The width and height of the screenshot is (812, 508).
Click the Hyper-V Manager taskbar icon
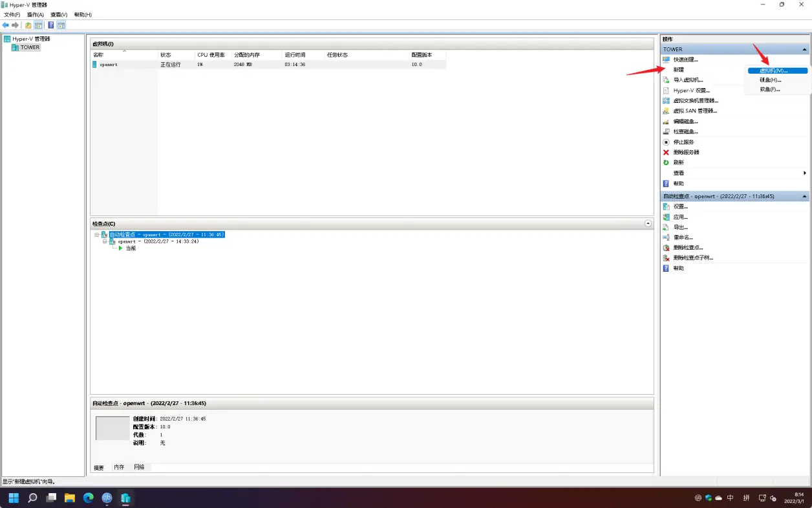tap(126, 498)
